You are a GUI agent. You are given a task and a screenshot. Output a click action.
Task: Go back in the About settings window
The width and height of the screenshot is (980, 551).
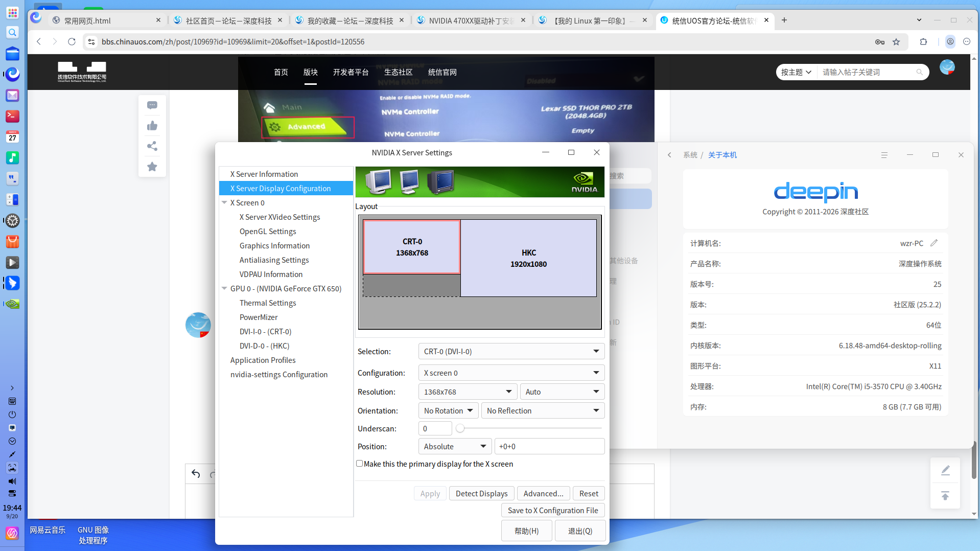[x=669, y=155]
